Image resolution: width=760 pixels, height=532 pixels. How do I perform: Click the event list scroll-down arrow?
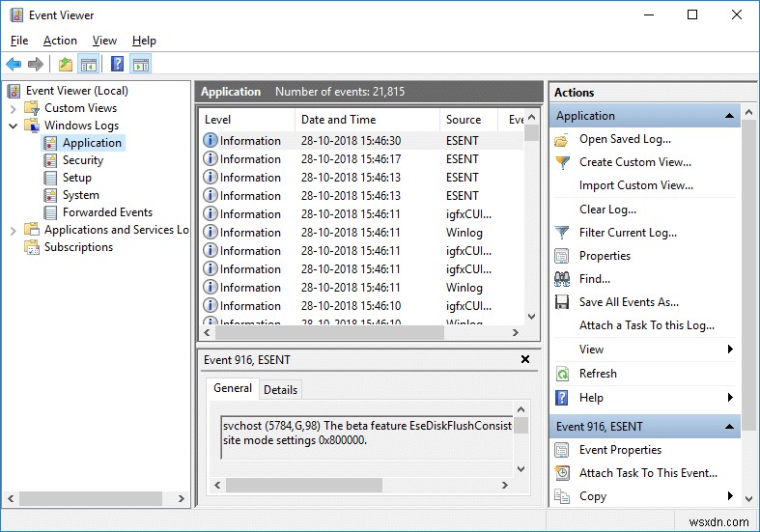532,317
